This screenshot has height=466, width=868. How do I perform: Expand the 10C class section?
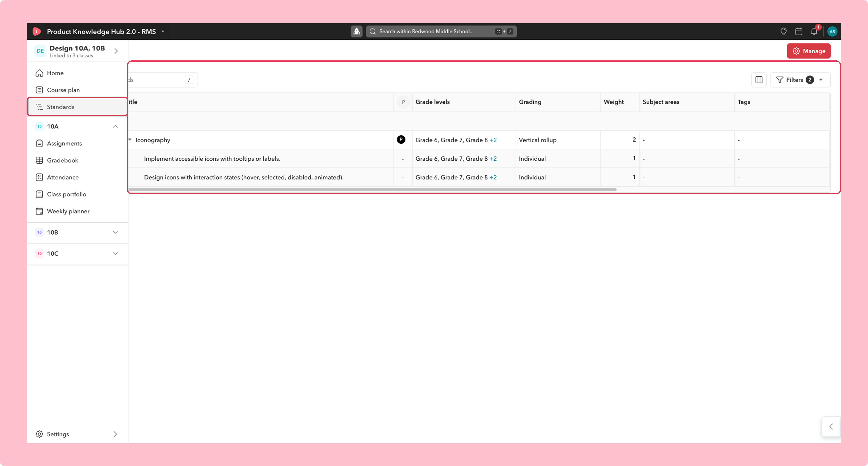click(115, 253)
